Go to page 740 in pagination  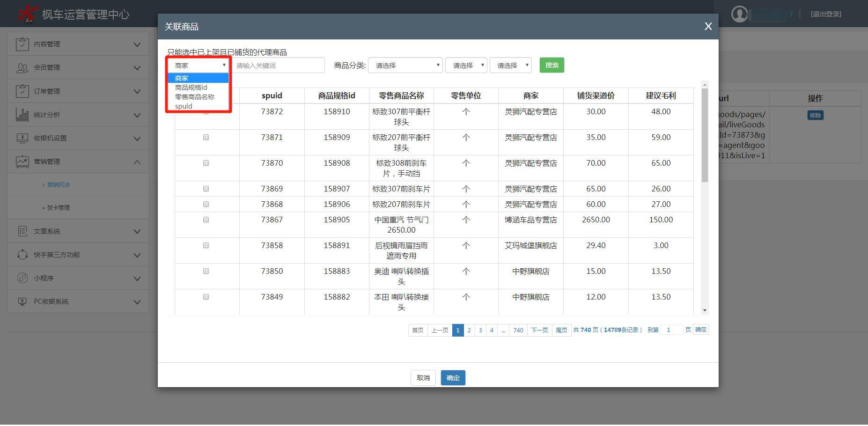[518, 330]
